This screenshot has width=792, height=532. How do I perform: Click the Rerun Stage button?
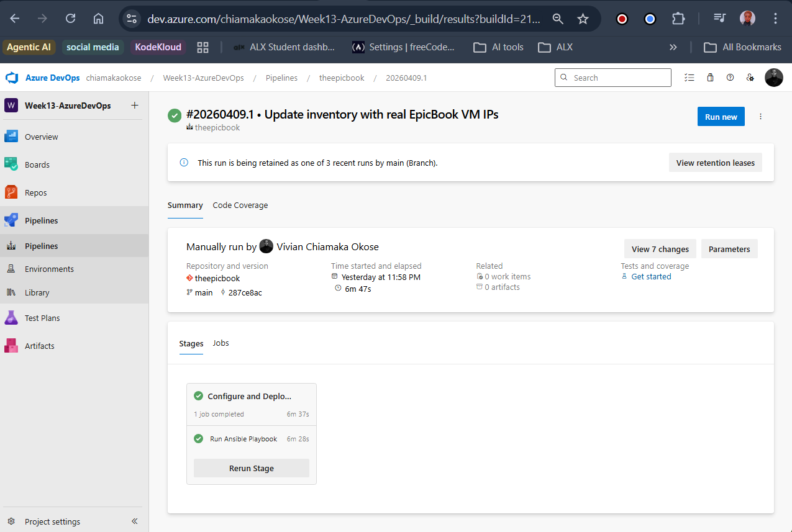point(252,468)
